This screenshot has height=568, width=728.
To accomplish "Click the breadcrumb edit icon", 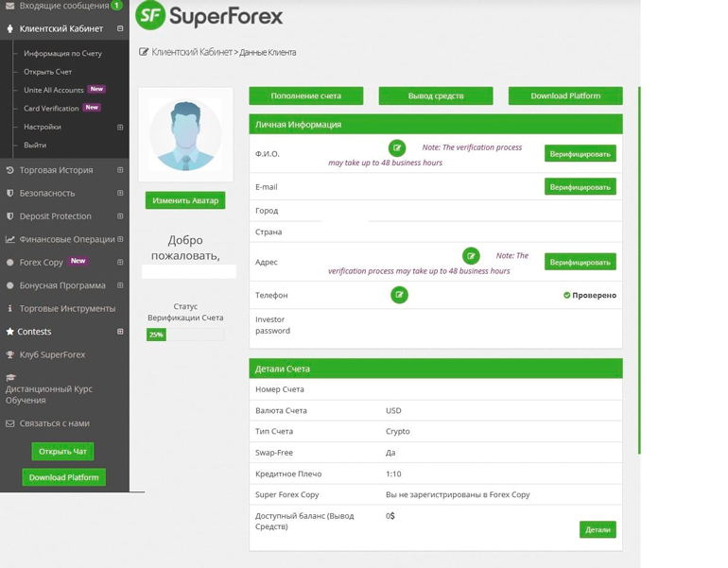I will (144, 52).
